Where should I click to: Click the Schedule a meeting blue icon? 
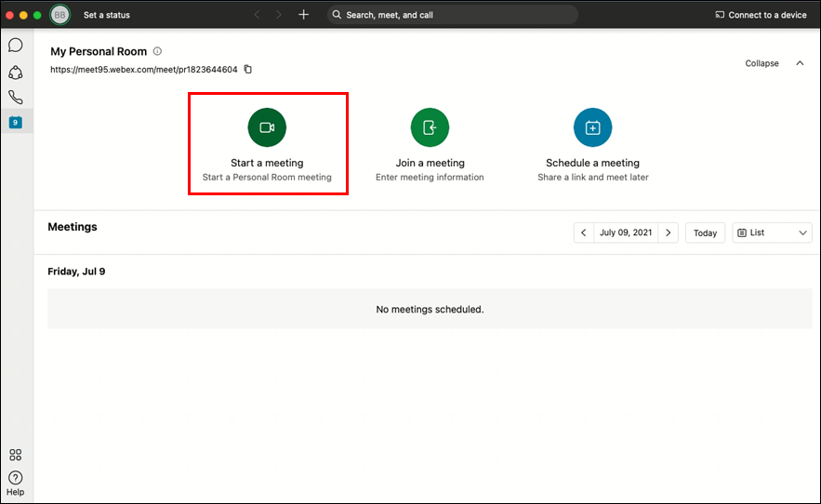click(592, 127)
